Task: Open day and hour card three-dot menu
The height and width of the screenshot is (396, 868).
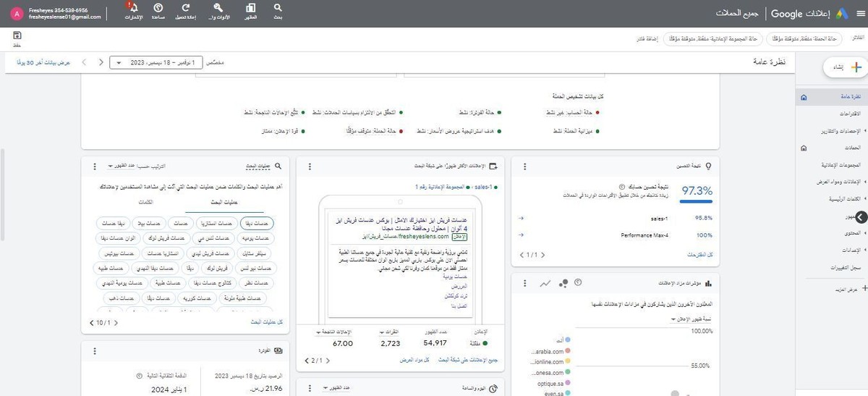Action: click(310, 389)
